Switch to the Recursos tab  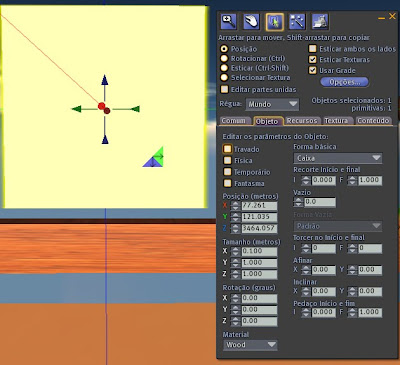click(x=302, y=121)
